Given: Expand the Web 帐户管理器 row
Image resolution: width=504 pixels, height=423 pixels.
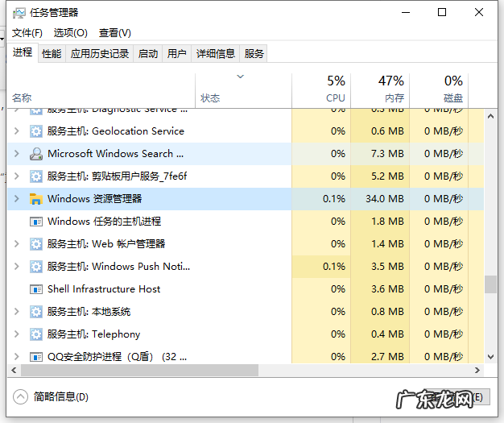Looking at the screenshot, I should pos(17,244).
